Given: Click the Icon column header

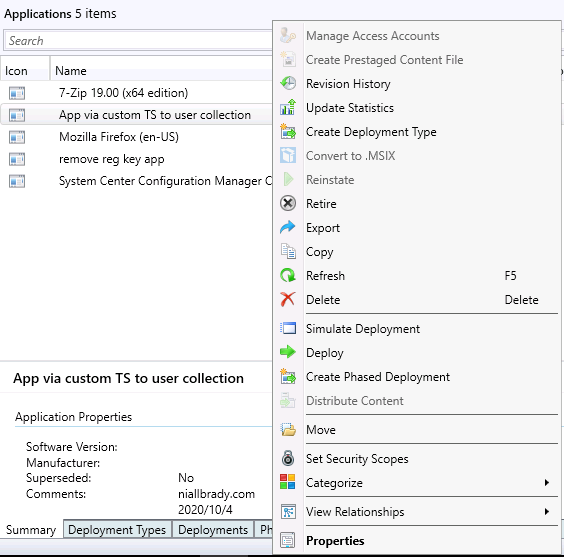Looking at the screenshot, I should (25, 70).
